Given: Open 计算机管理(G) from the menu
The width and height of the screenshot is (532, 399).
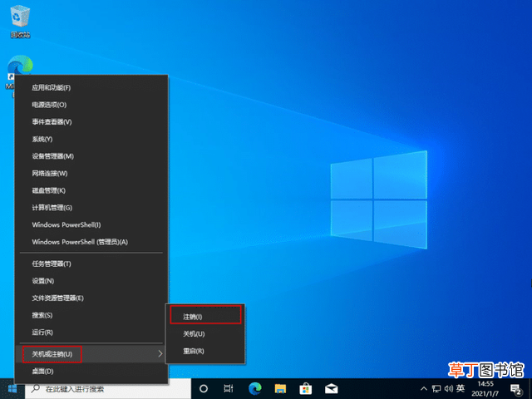Looking at the screenshot, I should (x=91, y=208).
